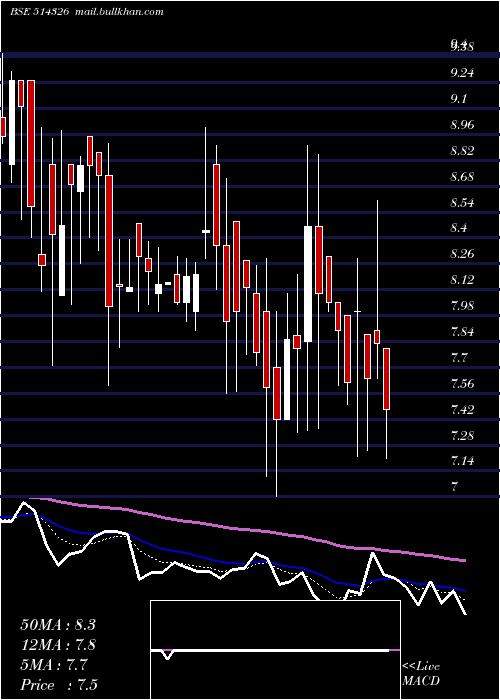The height and width of the screenshot is (700, 500).
Task: Select the 9.24 price axis label
Action: (462, 72)
